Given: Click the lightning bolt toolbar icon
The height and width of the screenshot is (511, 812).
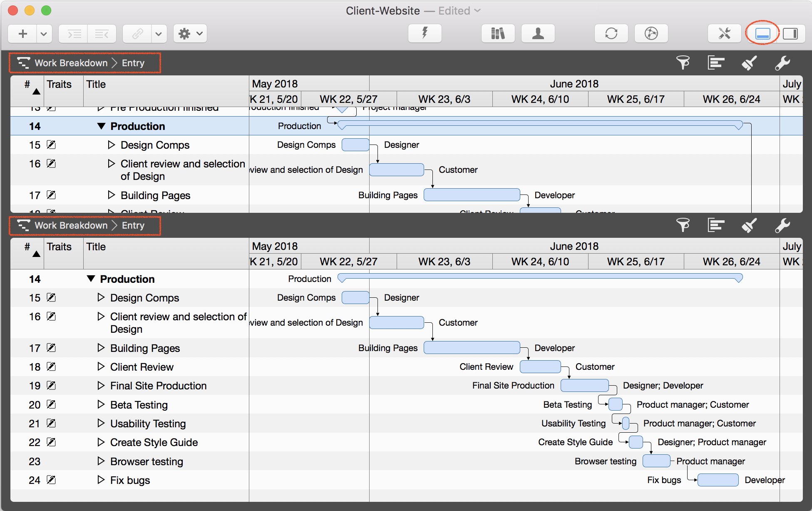Looking at the screenshot, I should click(x=425, y=33).
